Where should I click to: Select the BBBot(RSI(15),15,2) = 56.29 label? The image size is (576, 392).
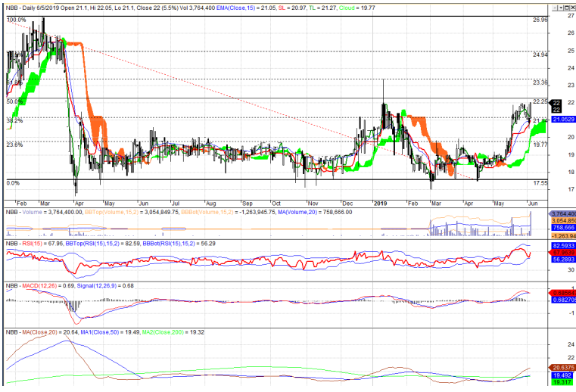click(179, 243)
